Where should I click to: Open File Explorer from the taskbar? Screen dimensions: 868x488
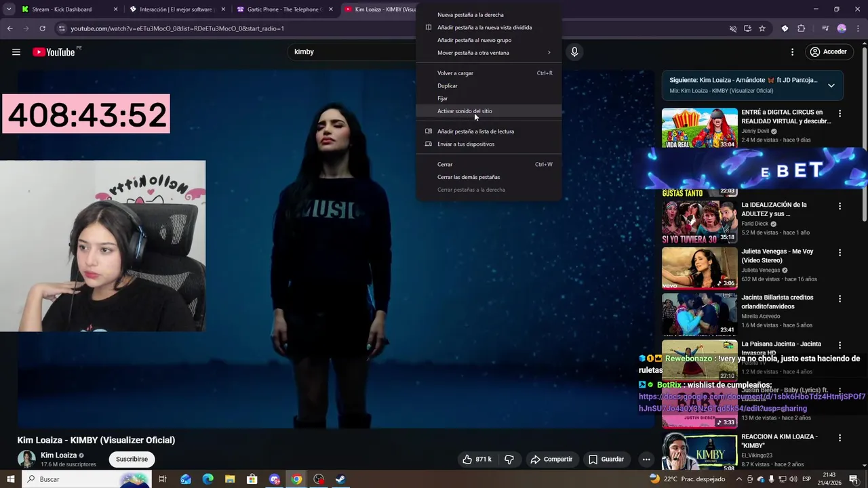pos(230,479)
